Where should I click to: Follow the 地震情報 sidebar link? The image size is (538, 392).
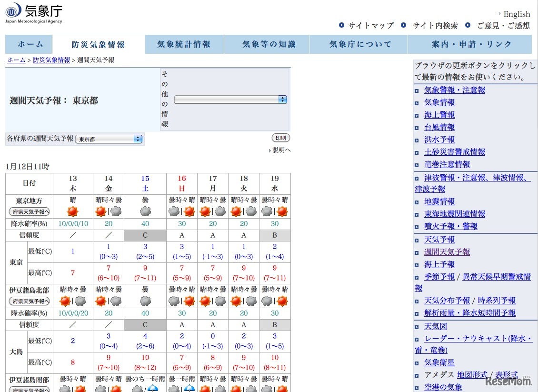[439, 201]
